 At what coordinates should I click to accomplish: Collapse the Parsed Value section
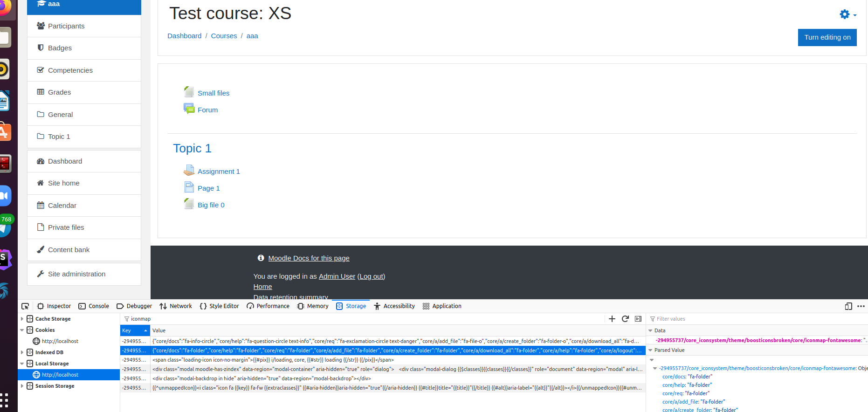tap(650, 350)
